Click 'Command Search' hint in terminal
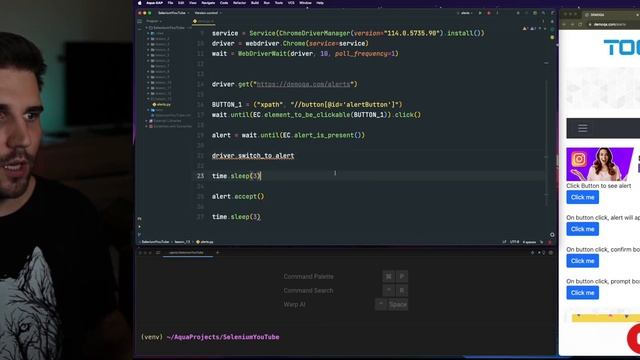 click(x=309, y=291)
